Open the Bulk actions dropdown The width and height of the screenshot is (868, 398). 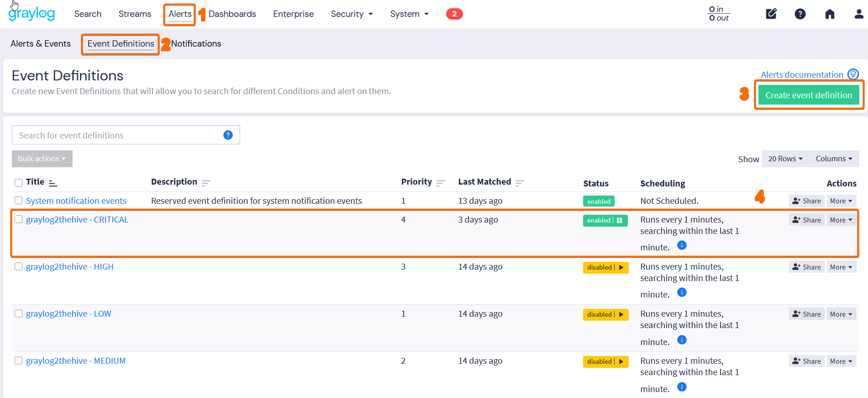point(42,159)
